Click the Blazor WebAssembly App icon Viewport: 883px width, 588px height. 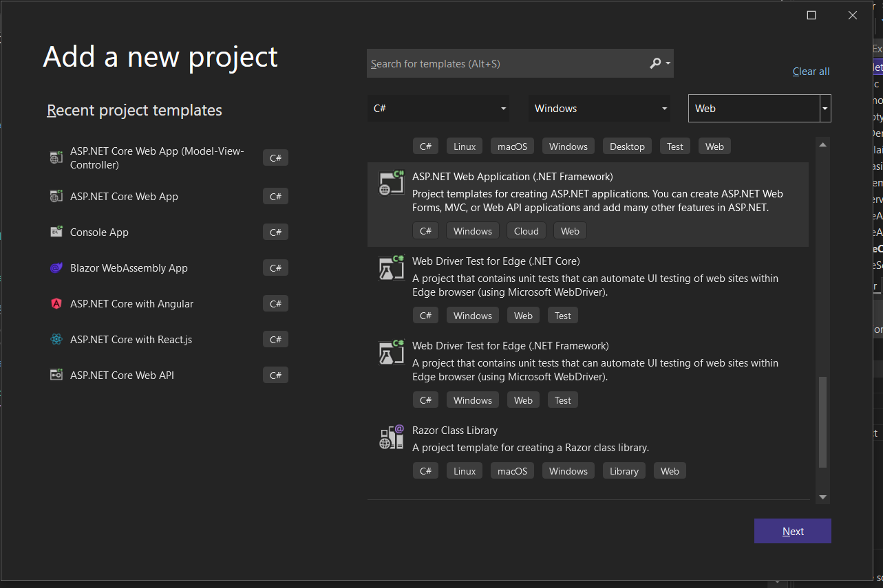coord(56,268)
